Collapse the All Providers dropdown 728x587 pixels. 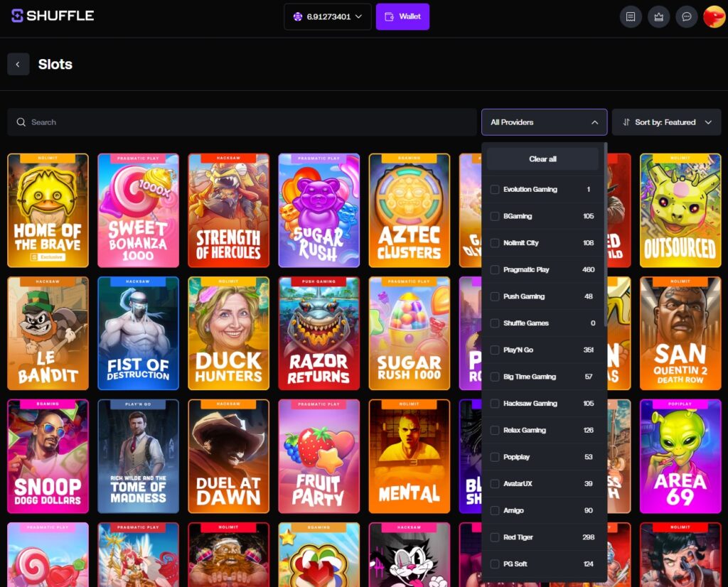544,122
